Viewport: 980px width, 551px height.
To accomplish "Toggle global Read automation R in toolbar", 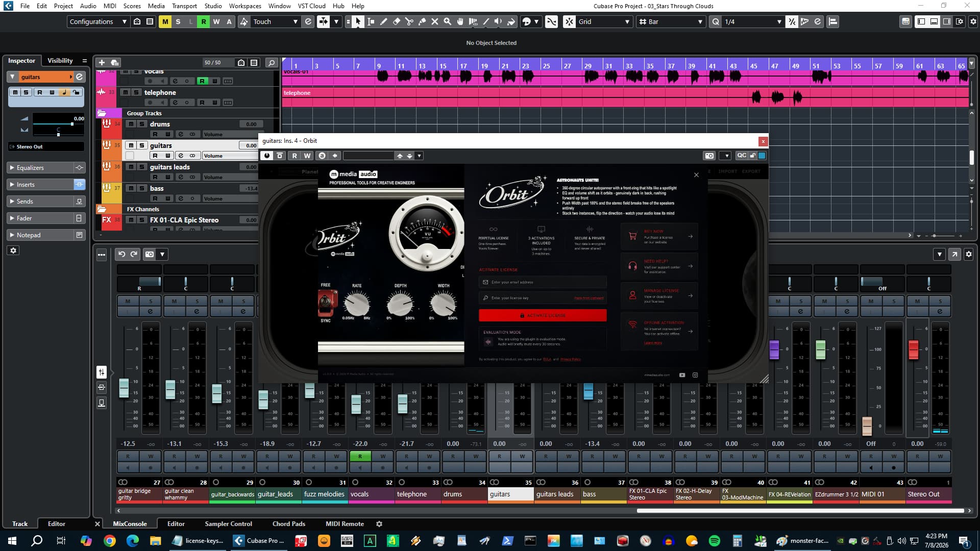I will 203,21.
